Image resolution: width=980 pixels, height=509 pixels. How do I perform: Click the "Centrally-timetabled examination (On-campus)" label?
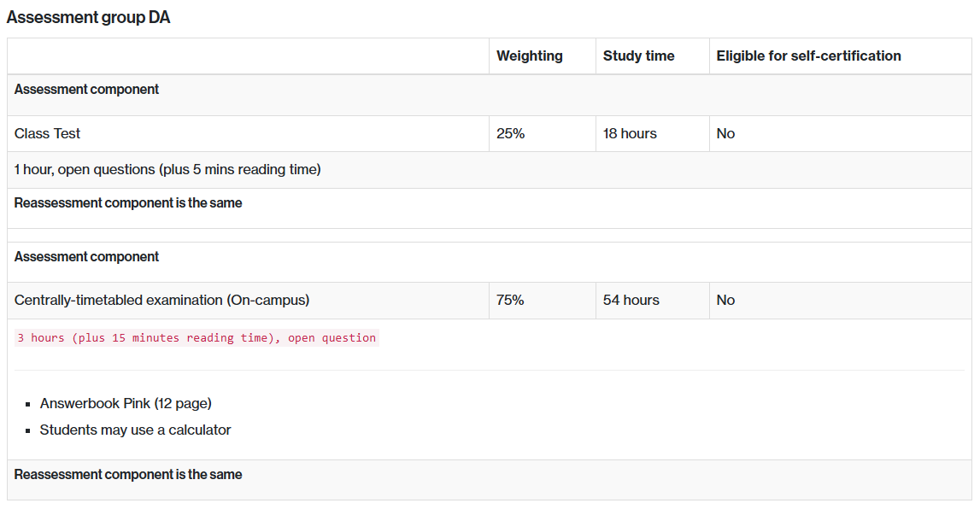(x=161, y=301)
